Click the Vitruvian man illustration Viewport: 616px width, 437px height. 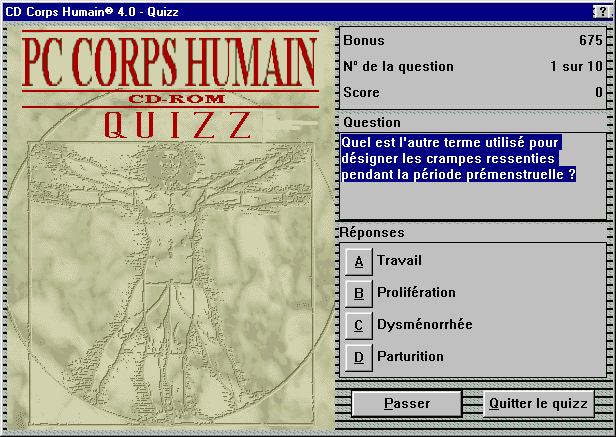(x=170, y=270)
